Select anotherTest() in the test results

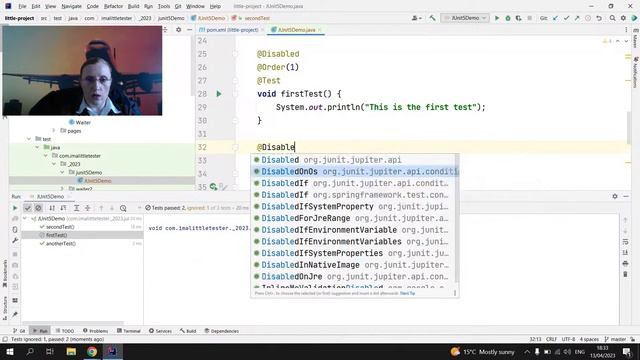click(x=61, y=244)
